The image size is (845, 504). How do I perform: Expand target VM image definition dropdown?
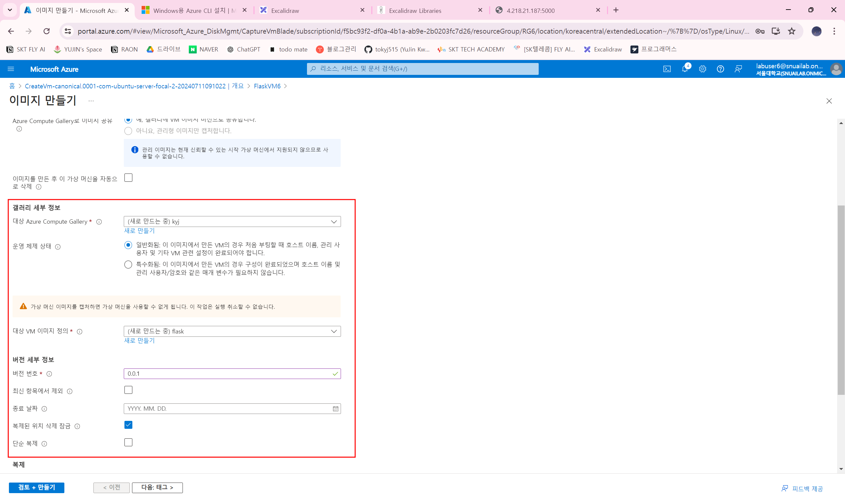tap(232, 331)
